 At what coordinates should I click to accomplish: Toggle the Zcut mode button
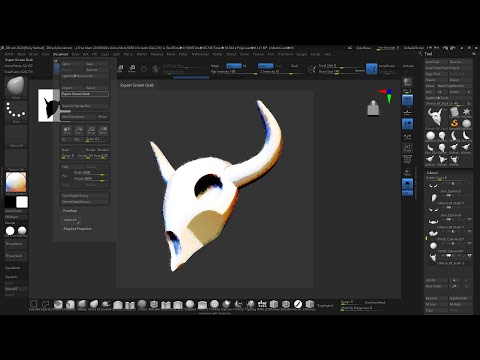click(294, 66)
